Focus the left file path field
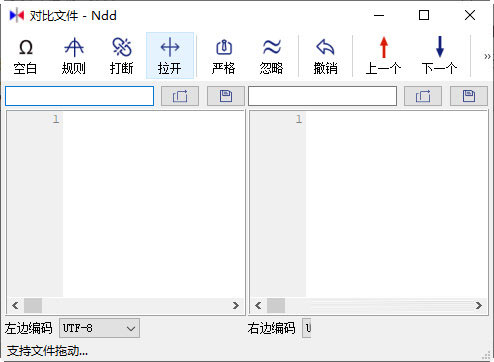 79,96
